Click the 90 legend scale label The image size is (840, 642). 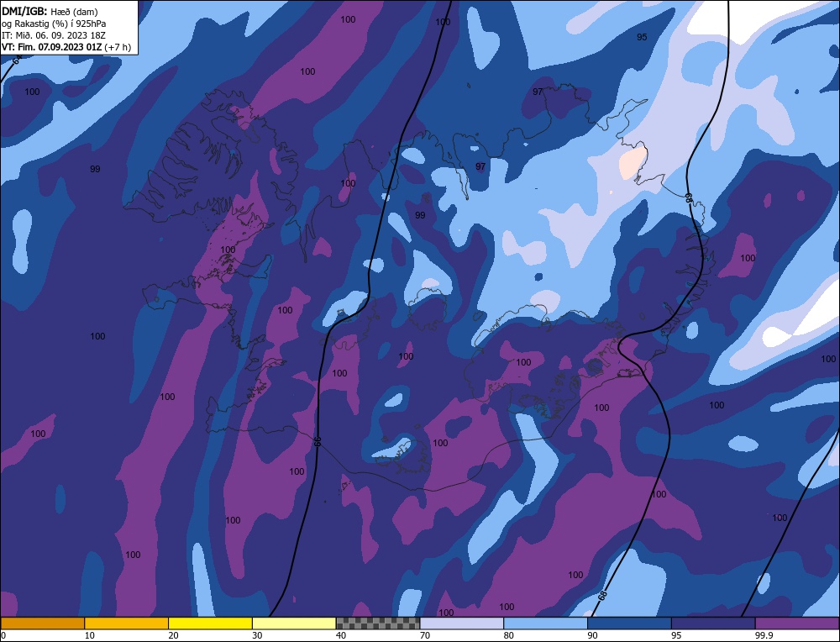point(592,635)
